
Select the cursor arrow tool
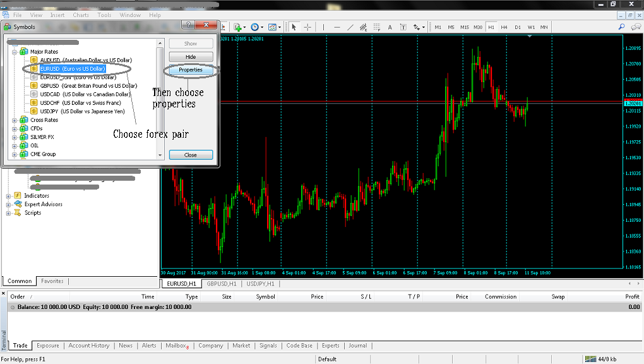[294, 27]
